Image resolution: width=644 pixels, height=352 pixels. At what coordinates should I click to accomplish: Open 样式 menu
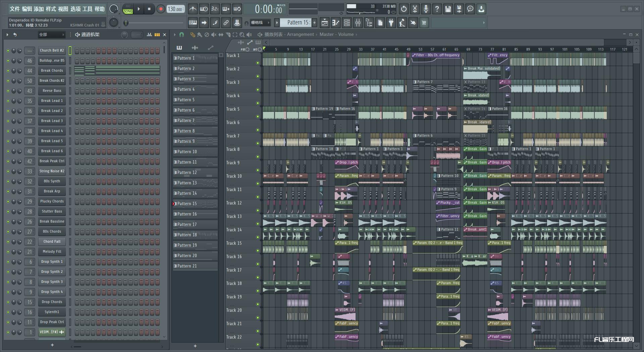(51, 9)
